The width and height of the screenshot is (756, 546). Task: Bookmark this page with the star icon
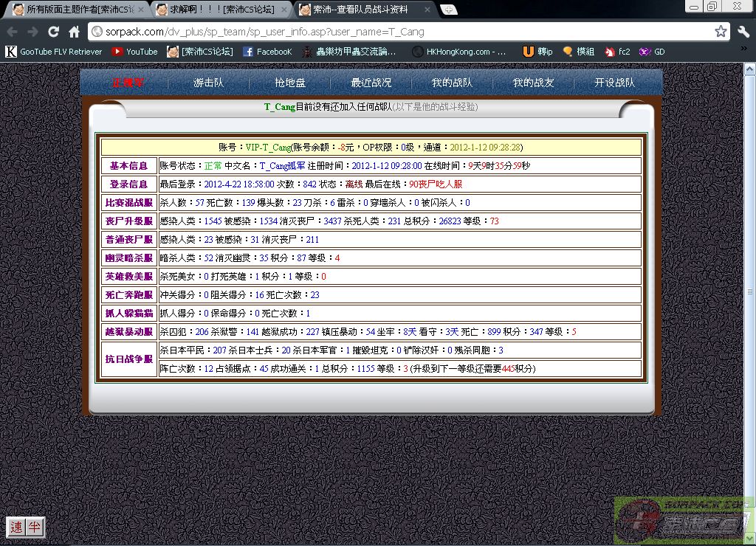pos(721,32)
